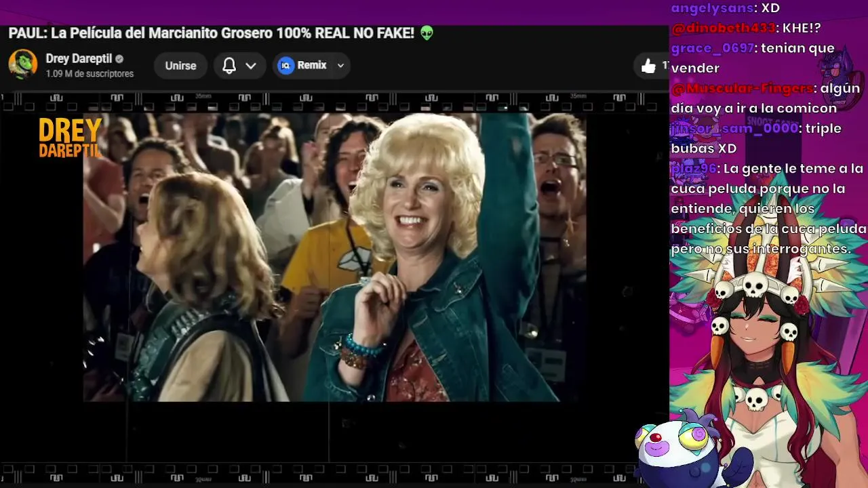The width and height of the screenshot is (868, 488).
Task: Open Drey Dareptil channel avatar
Action: (x=22, y=64)
